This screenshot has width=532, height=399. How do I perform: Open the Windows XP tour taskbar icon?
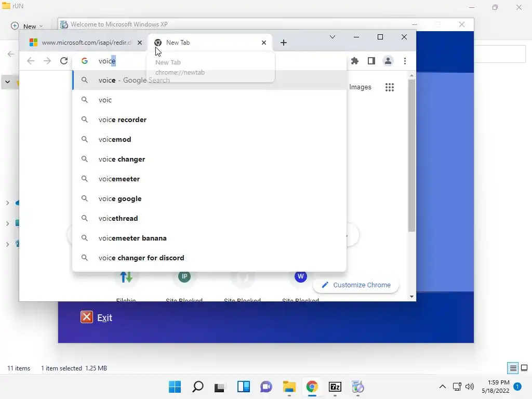[357, 387]
